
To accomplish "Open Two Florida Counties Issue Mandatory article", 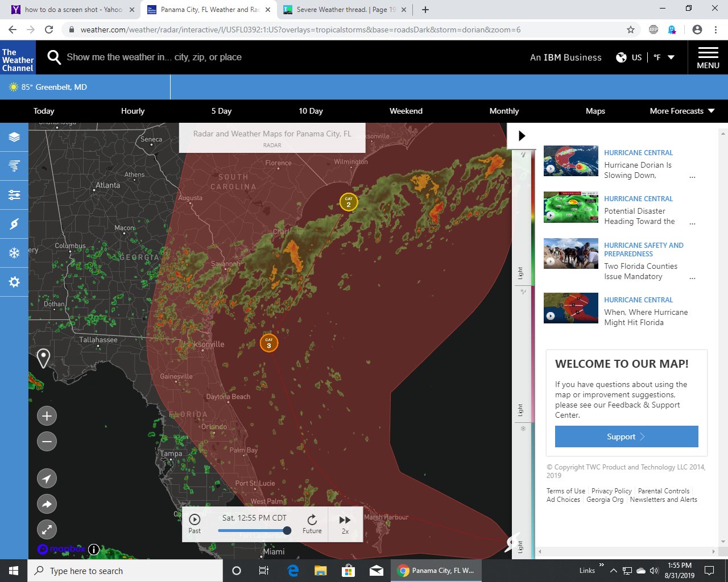I will (x=640, y=271).
